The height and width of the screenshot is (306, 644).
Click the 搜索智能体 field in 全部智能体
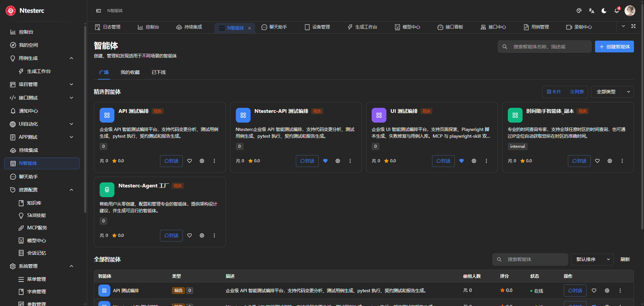pyautogui.click(x=530, y=259)
